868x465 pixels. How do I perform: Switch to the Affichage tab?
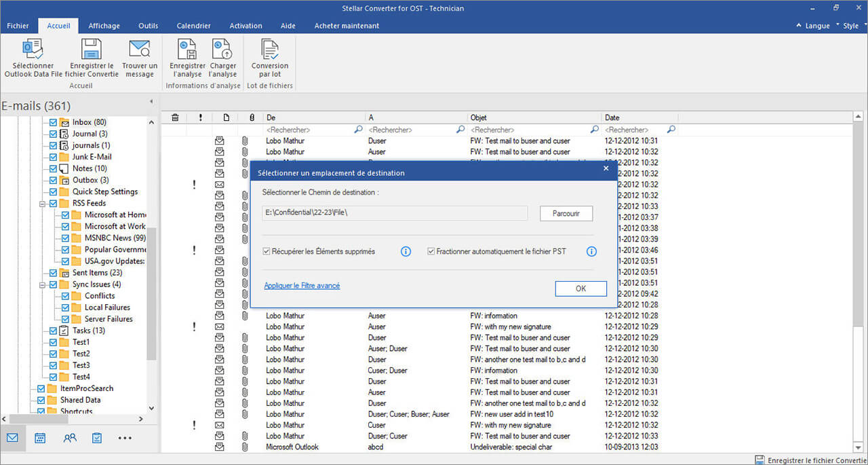point(104,26)
